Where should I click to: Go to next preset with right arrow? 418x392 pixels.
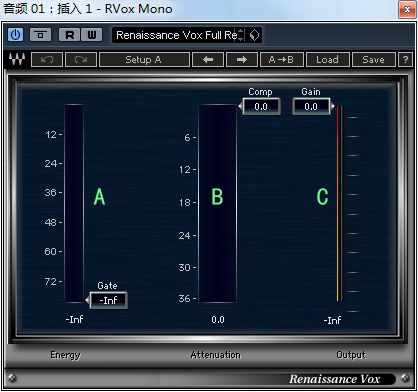tap(242, 60)
